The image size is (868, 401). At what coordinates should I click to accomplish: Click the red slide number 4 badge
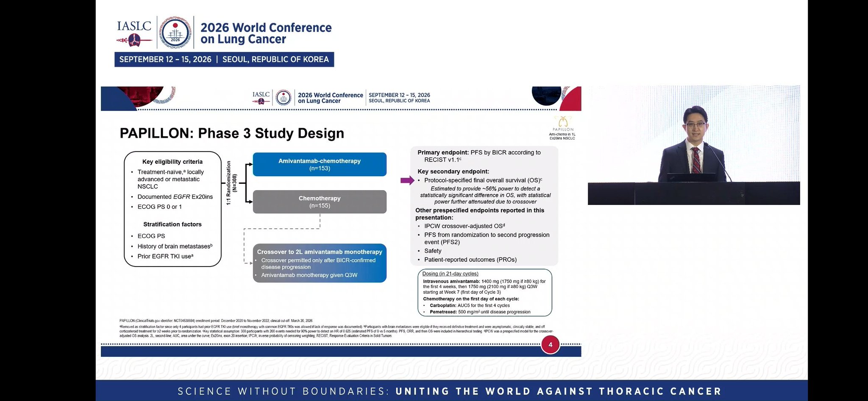click(550, 345)
